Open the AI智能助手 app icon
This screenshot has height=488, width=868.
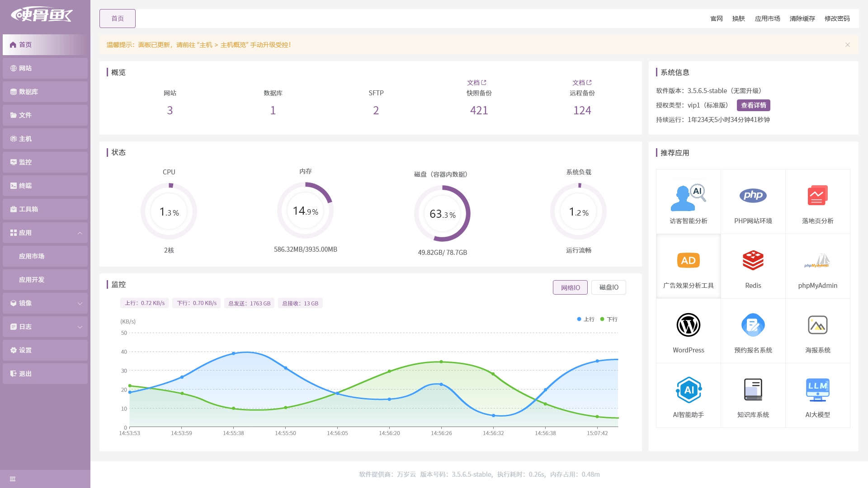pyautogui.click(x=688, y=389)
